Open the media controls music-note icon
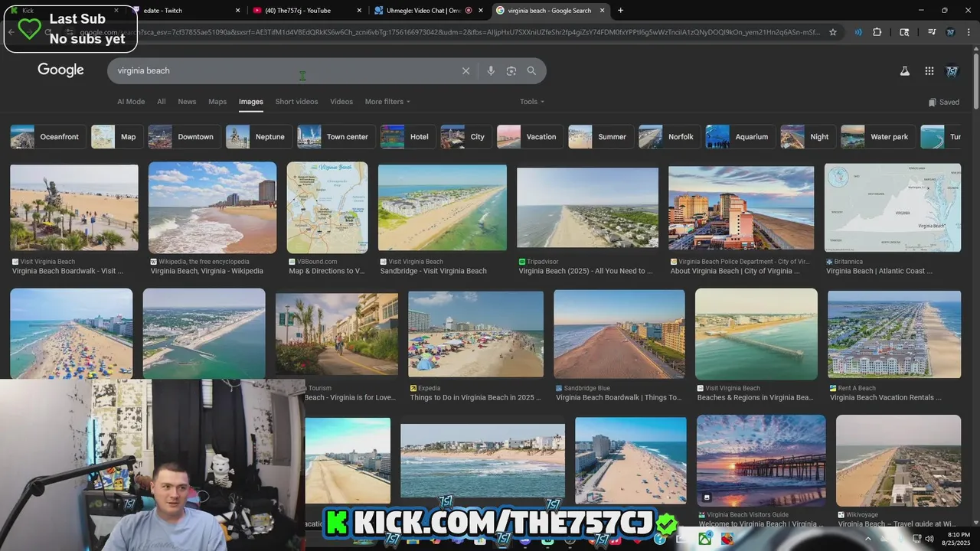The width and height of the screenshot is (980, 551). click(x=932, y=32)
